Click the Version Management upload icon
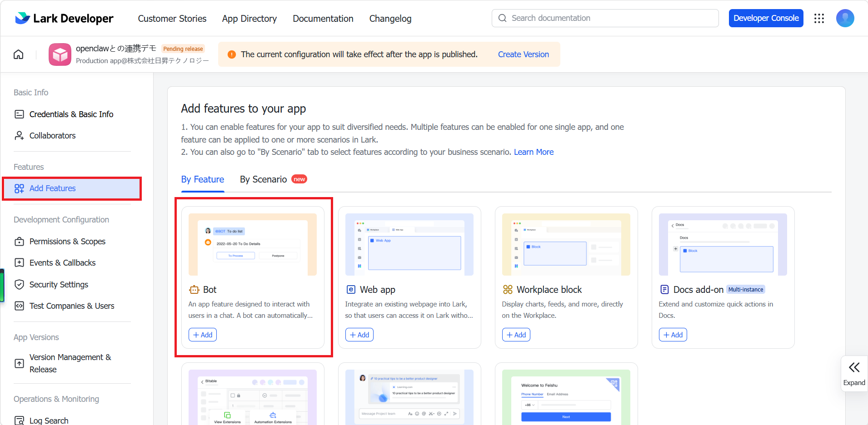 (x=19, y=363)
